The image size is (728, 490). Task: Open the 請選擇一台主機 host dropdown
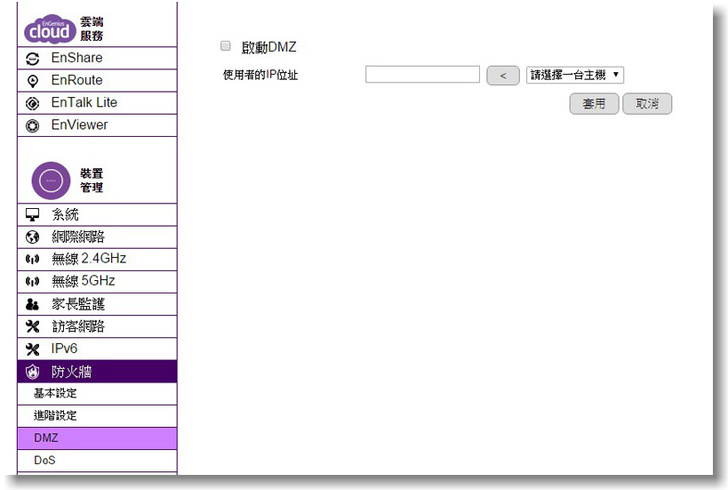point(574,75)
